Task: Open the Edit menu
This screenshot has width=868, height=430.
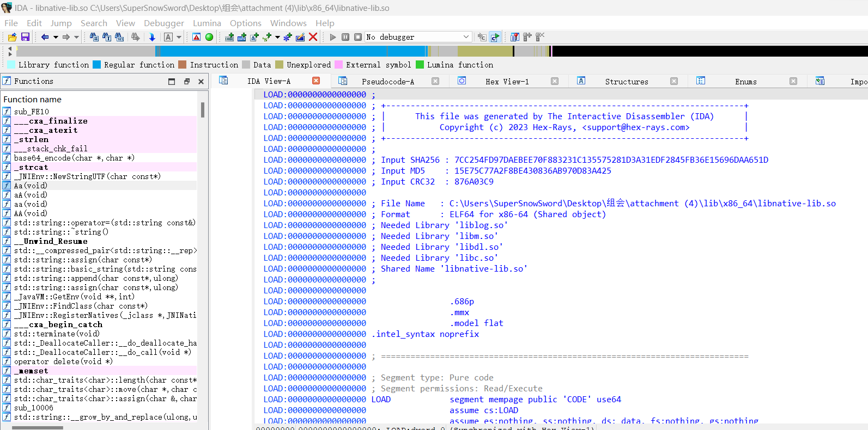Action: click(34, 23)
